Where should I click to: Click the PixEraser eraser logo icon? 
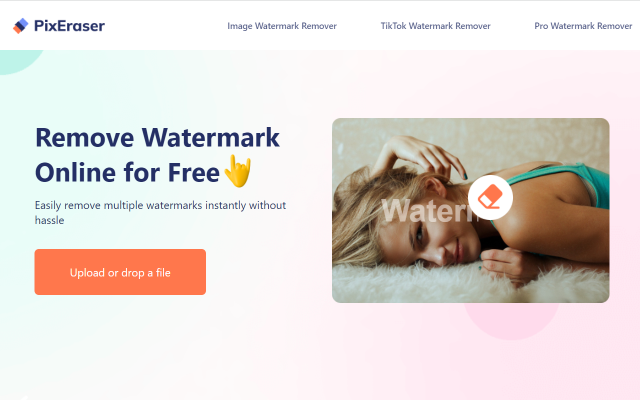(20, 26)
